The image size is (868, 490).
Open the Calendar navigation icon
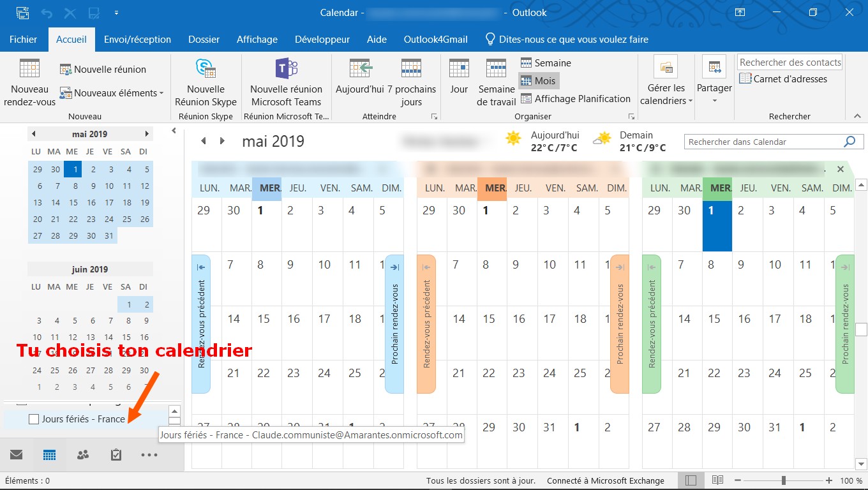point(49,455)
